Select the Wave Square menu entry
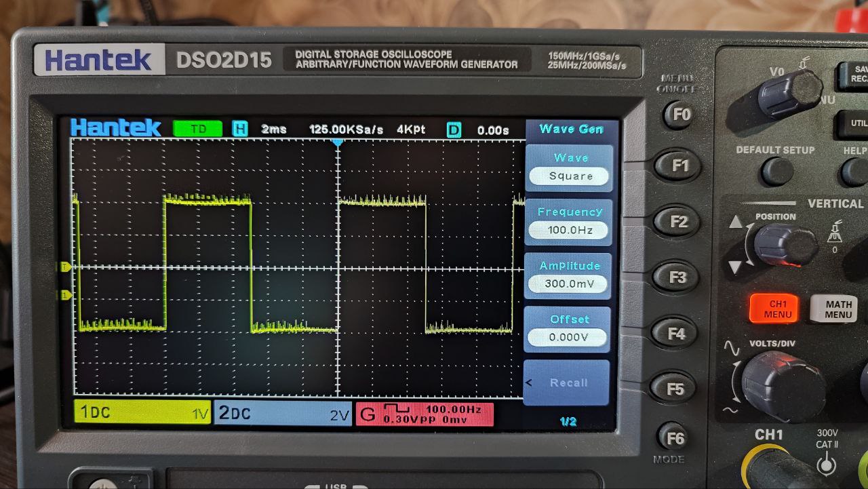This screenshot has width=868, height=489. point(570,168)
